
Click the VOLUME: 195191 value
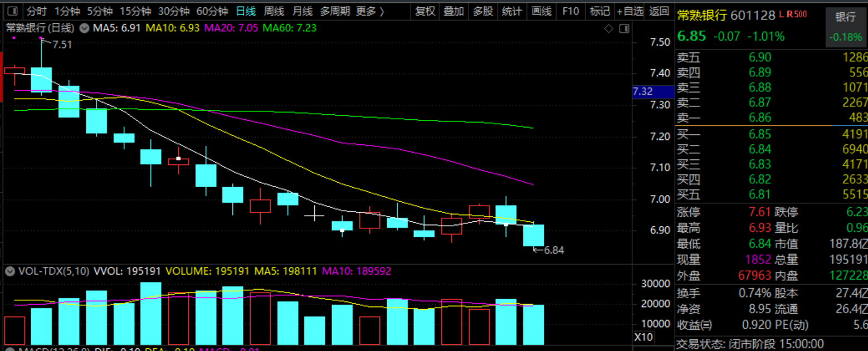click(x=207, y=271)
